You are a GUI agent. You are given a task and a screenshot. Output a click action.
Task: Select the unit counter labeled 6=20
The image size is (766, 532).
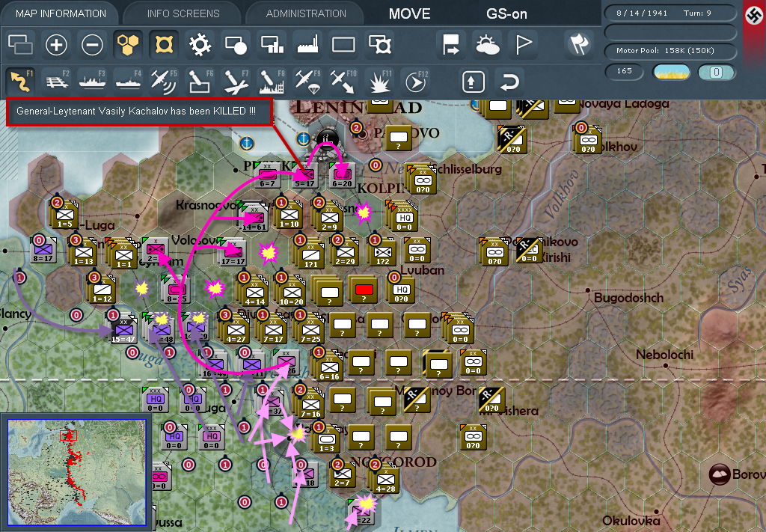point(342,175)
